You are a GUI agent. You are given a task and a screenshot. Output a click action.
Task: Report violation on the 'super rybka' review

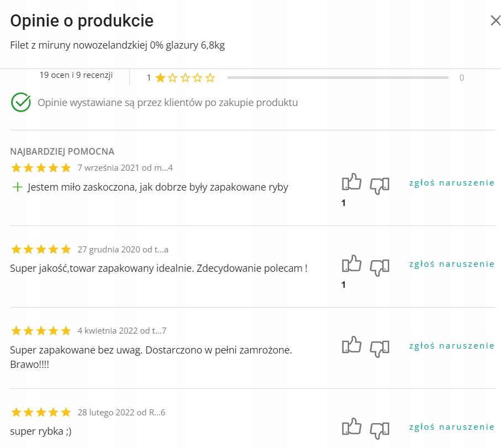tap(451, 427)
